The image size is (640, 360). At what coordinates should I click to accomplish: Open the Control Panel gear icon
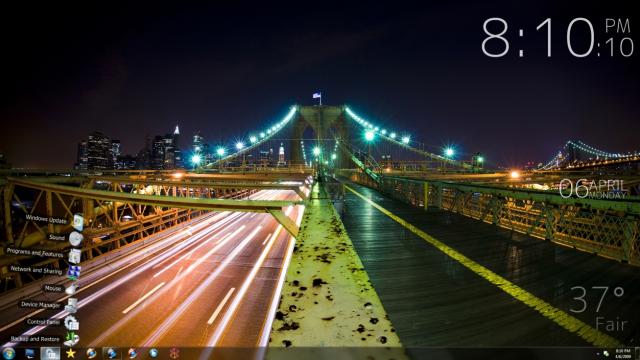[x=71, y=323]
